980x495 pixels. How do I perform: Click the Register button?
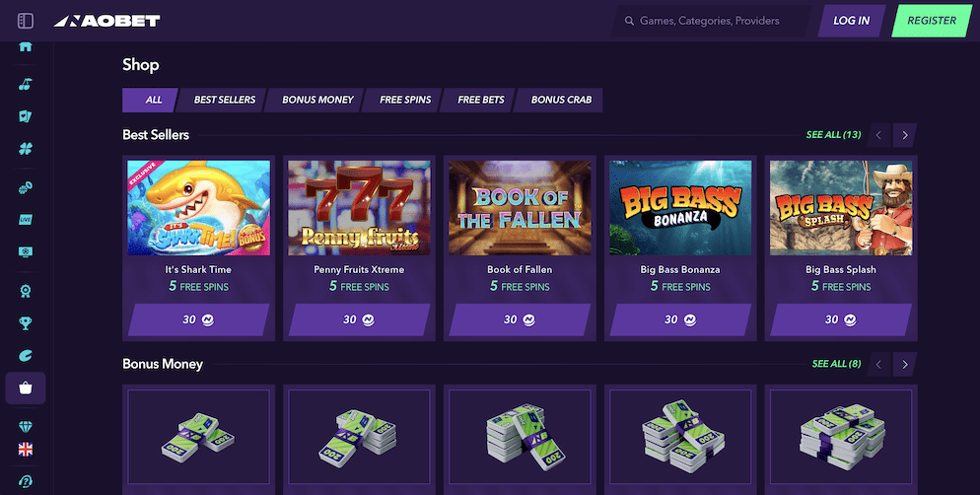coord(932,21)
